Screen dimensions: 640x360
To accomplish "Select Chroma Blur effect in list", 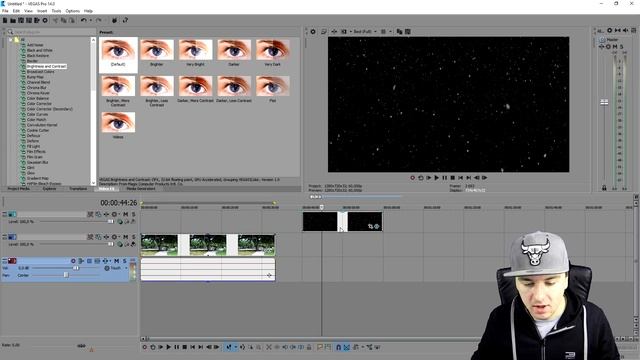I will point(37,87).
